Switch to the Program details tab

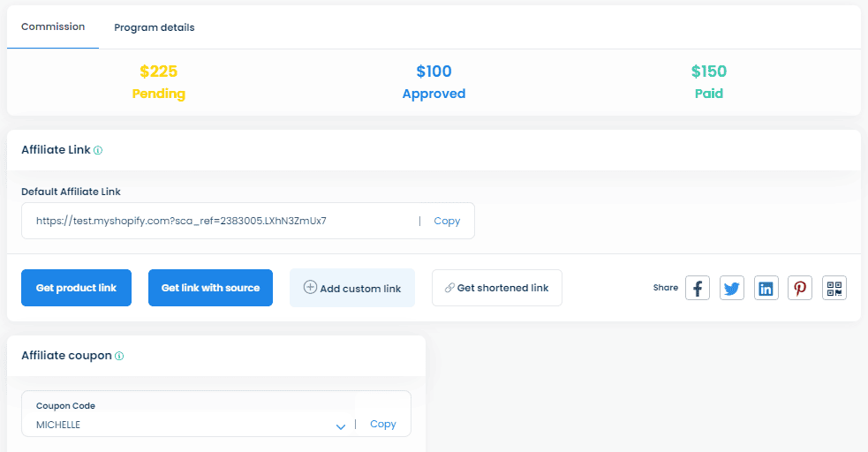(x=155, y=27)
